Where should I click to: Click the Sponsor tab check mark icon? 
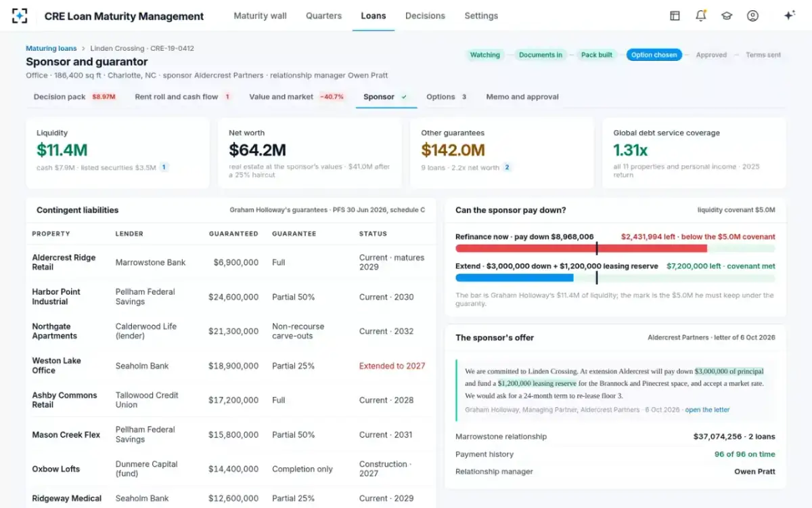(x=404, y=97)
